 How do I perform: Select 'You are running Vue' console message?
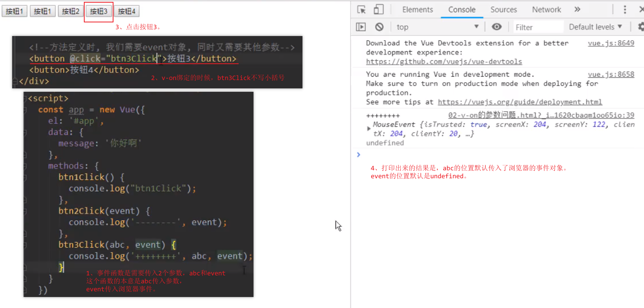point(482,88)
